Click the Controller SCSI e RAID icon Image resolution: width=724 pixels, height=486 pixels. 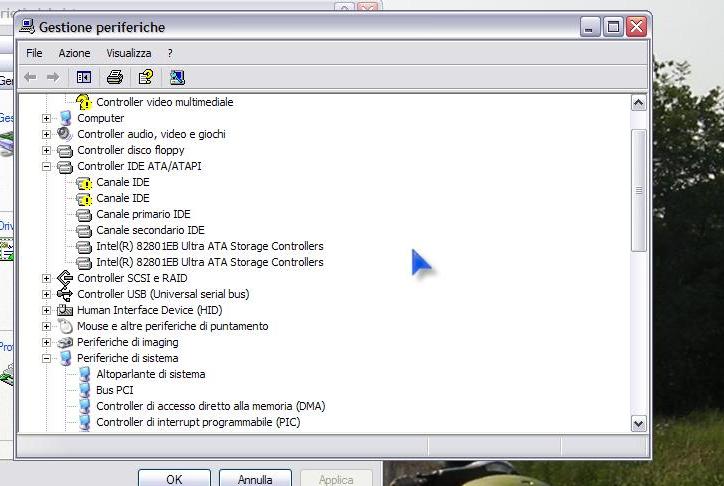65,278
